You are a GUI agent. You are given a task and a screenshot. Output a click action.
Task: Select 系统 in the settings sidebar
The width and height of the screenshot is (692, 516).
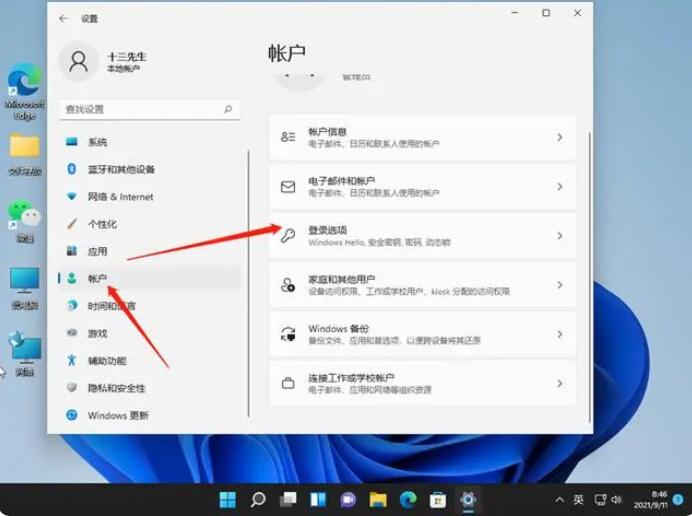click(x=150, y=142)
